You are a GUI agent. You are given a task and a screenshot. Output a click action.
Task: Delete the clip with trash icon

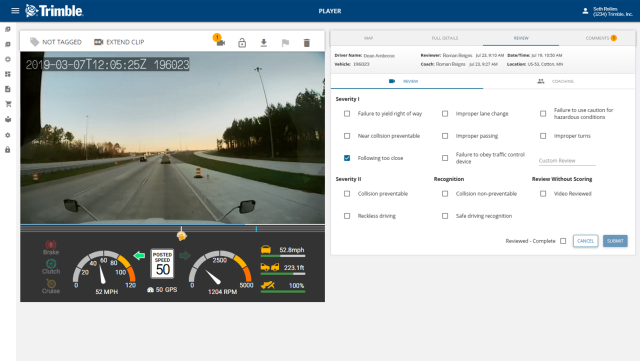tap(307, 42)
